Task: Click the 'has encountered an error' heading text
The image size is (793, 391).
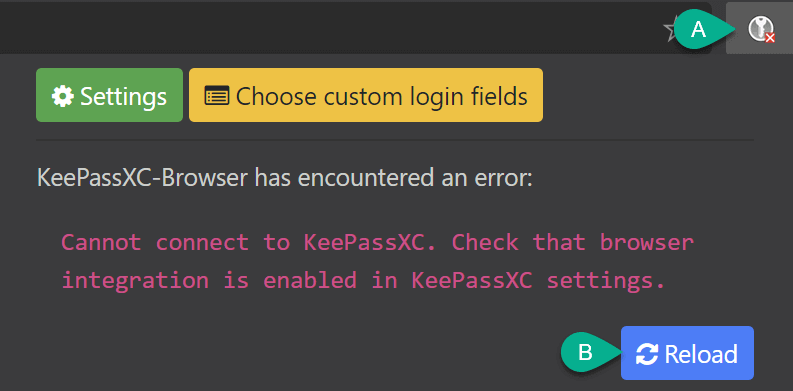Action: pos(393,179)
